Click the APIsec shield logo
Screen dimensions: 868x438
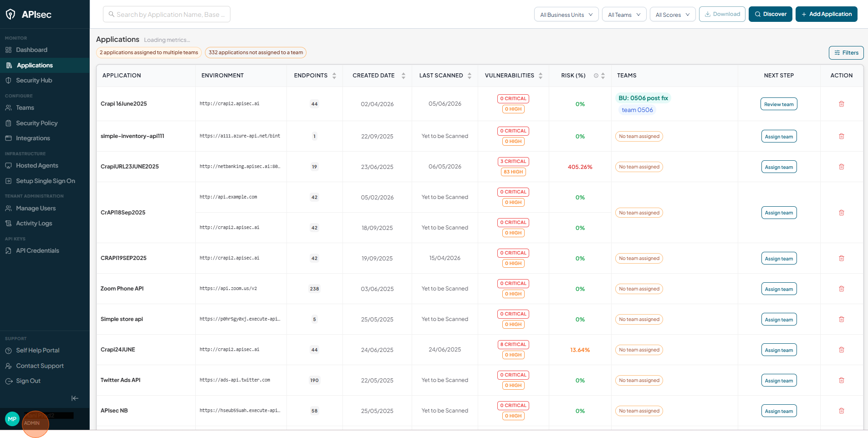pos(10,15)
